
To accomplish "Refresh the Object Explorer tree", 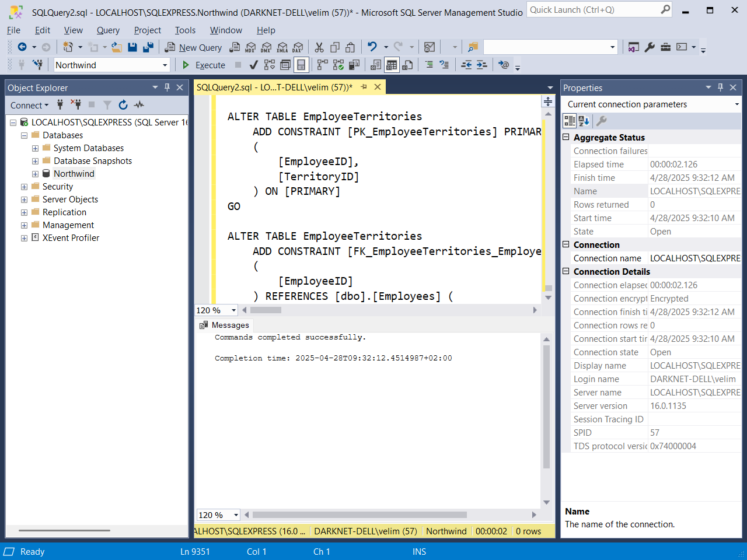I will coord(123,105).
